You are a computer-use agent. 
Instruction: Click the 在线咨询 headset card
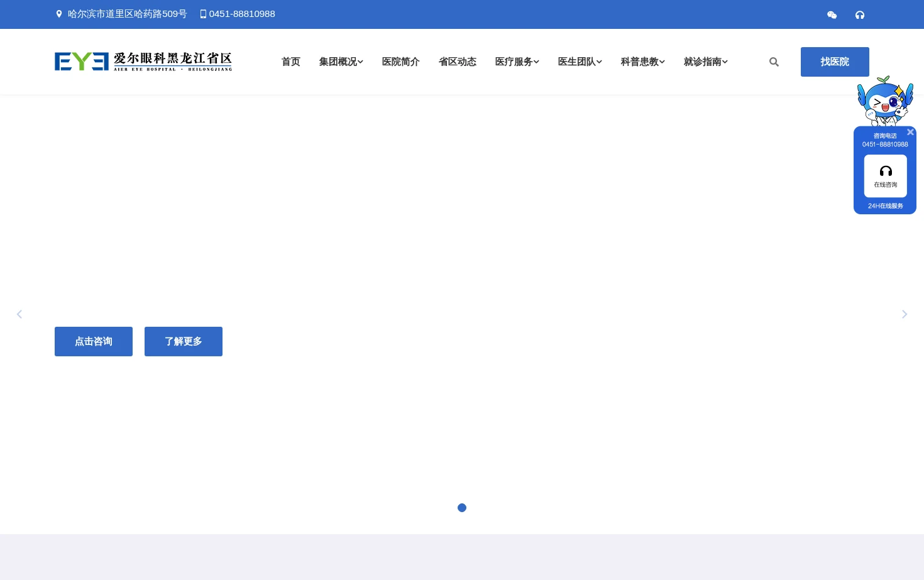[886, 176]
